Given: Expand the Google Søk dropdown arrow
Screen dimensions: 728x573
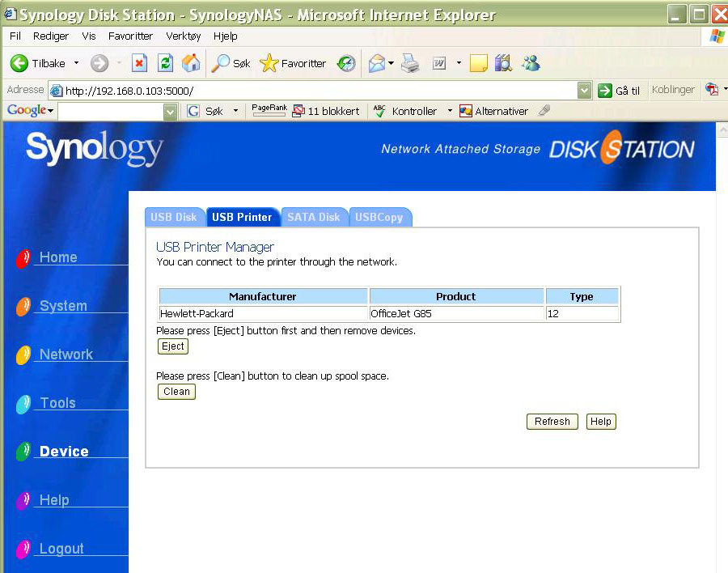Looking at the screenshot, I should point(236,111).
